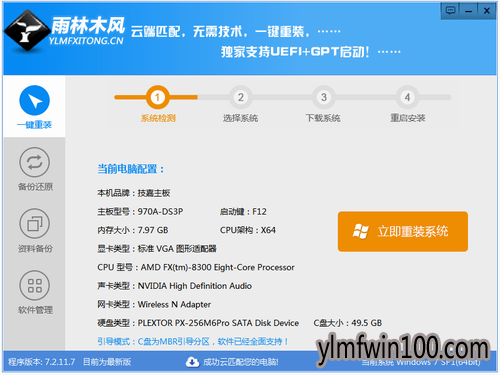Click the 引导模式 MBR boot mode notice

(193, 342)
